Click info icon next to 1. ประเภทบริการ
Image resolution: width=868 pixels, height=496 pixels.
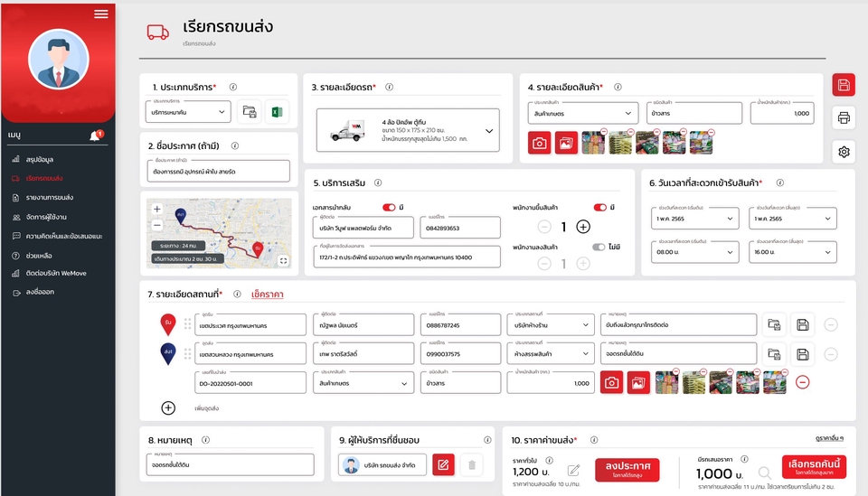233,87
